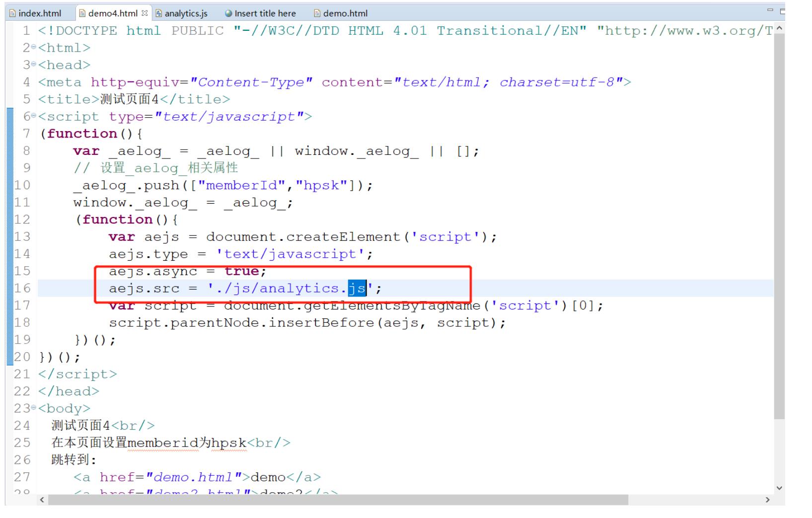Click the comment 设置_aelog_相关属性 on line 9
The height and width of the screenshot is (518, 812).
point(169,168)
